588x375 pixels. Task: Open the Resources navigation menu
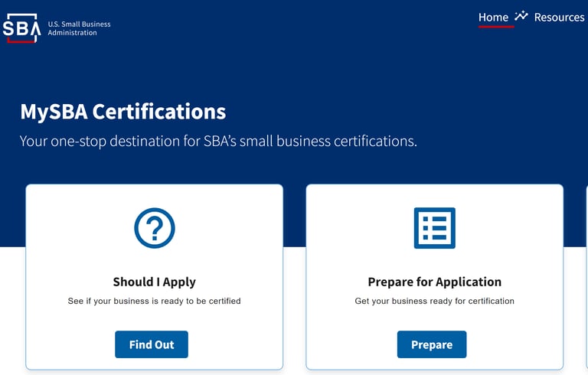click(559, 18)
